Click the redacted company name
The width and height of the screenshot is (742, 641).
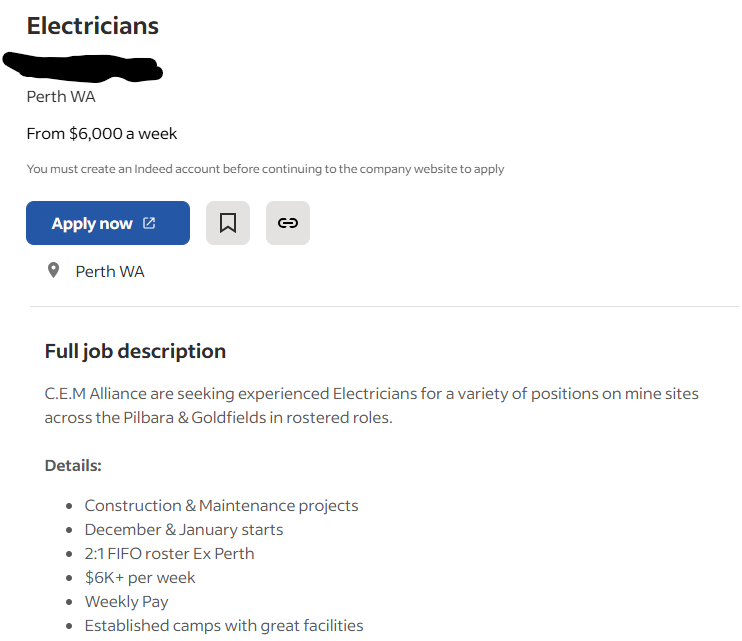(x=84, y=65)
